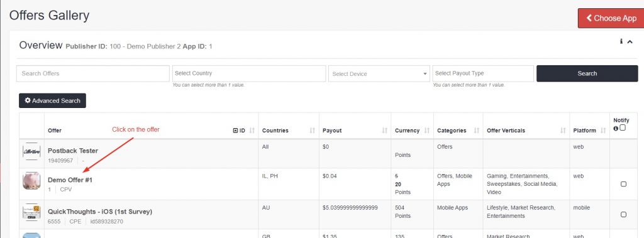The height and width of the screenshot is (238, 644).
Task: Check the Notify all checkbox in header
Action: 623,127
